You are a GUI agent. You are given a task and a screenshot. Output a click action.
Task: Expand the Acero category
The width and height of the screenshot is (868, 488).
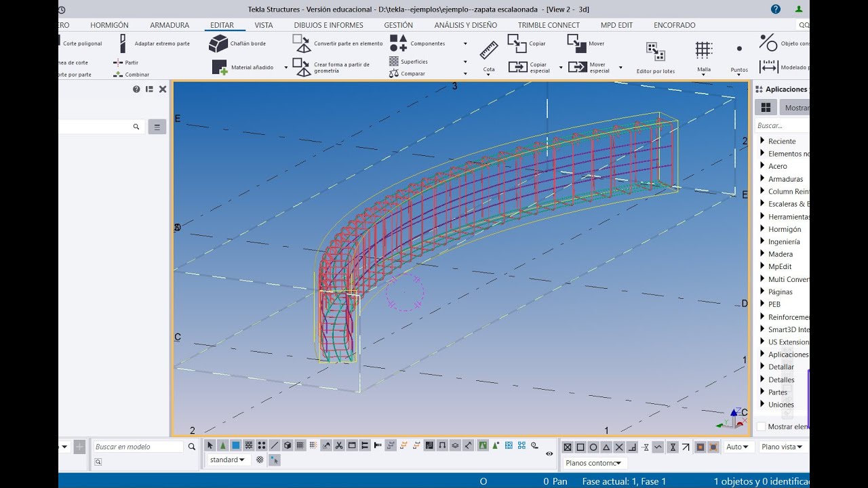pyautogui.click(x=762, y=166)
